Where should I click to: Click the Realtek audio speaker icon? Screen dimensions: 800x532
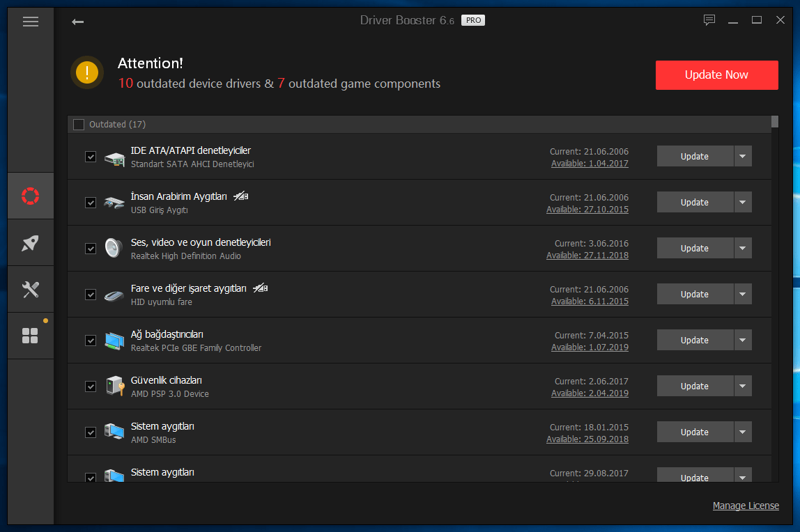114,248
